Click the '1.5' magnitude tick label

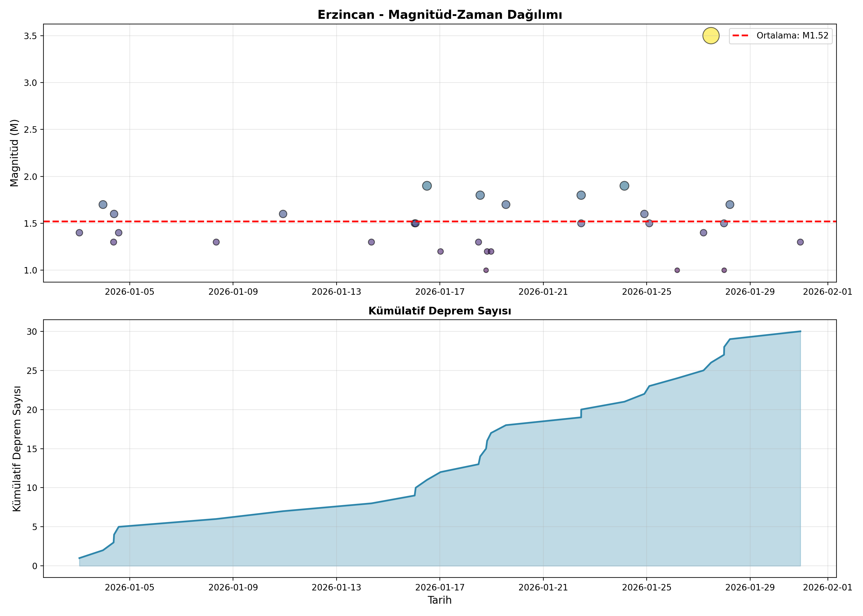[31, 223]
